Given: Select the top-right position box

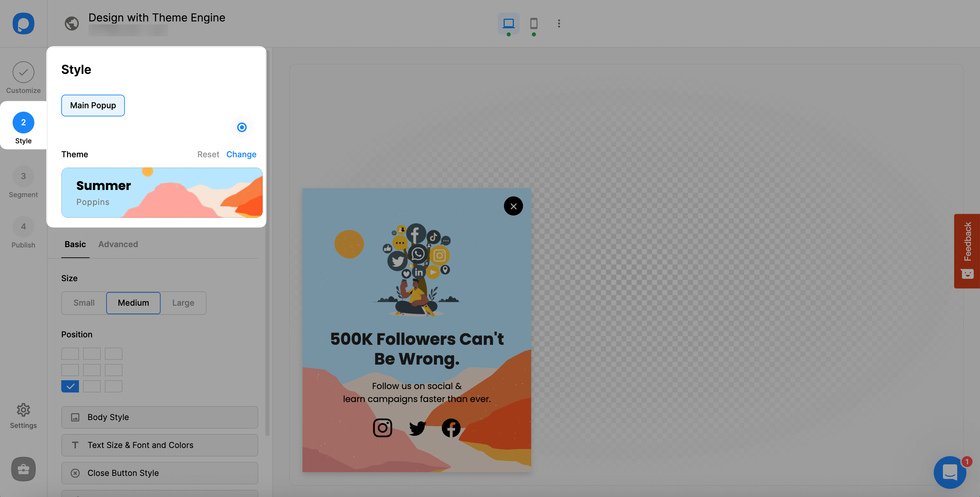Looking at the screenshot, I should click(x=113, y=354).
